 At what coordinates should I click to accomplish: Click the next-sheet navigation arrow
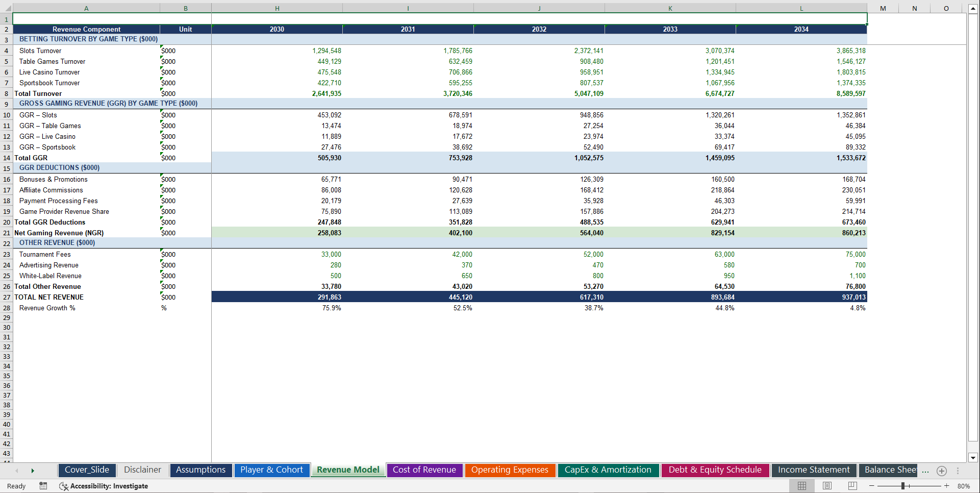(33, 471)
